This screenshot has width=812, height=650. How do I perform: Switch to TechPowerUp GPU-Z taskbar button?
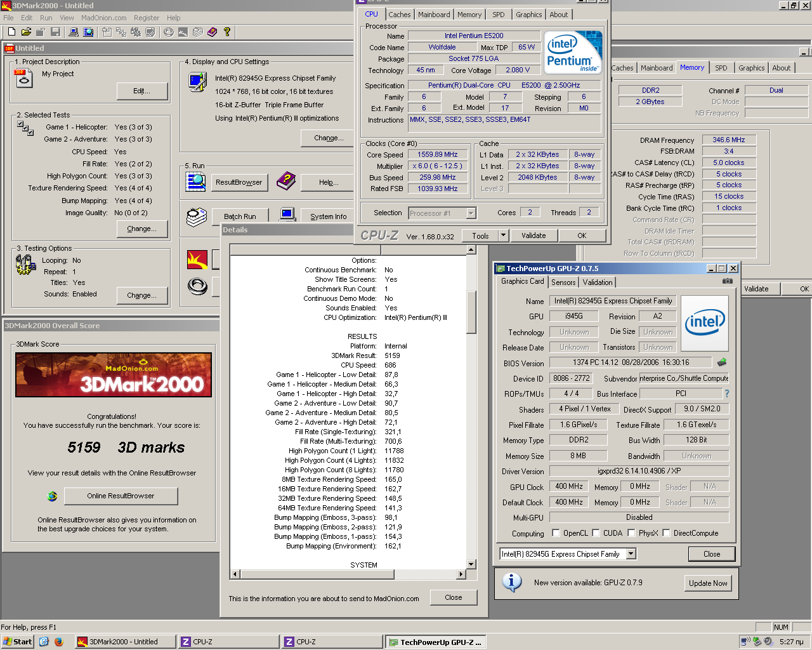pyautogui.click(x=435, y=642)
